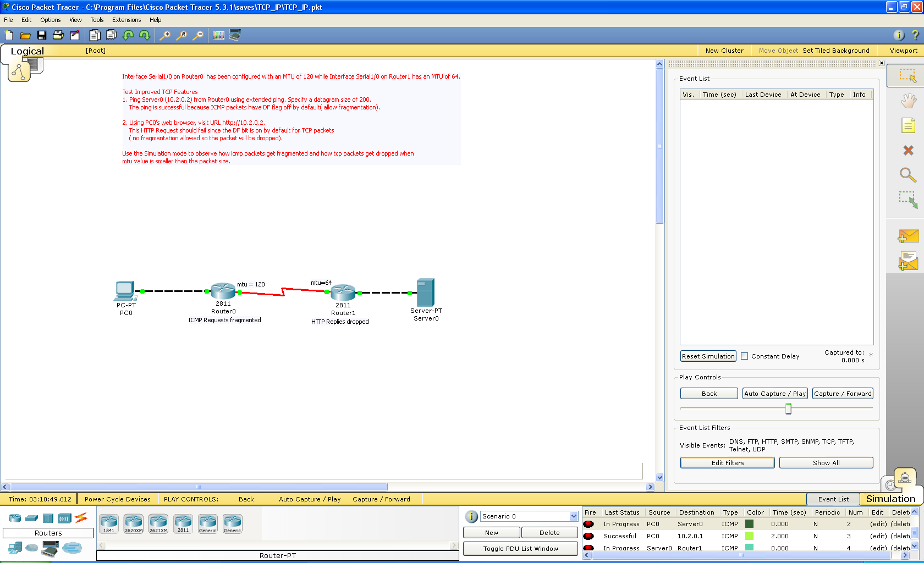Fire the In Progress PC0 to Server0 PDU
This screenshot has width=924, height=563.
(x=588, y=524)
